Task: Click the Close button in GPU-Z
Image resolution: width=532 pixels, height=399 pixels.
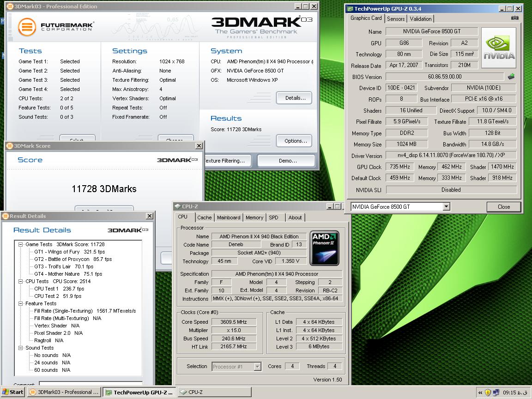Action: pyautogui.click(x=503, y=207)
